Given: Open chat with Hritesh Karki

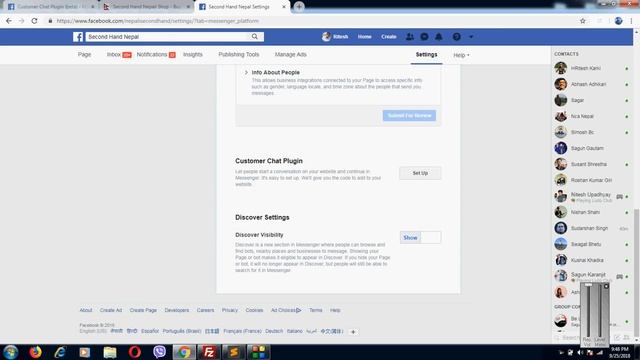Looking at the screenshot, I should pyautogui.click(x=591, y=68).
